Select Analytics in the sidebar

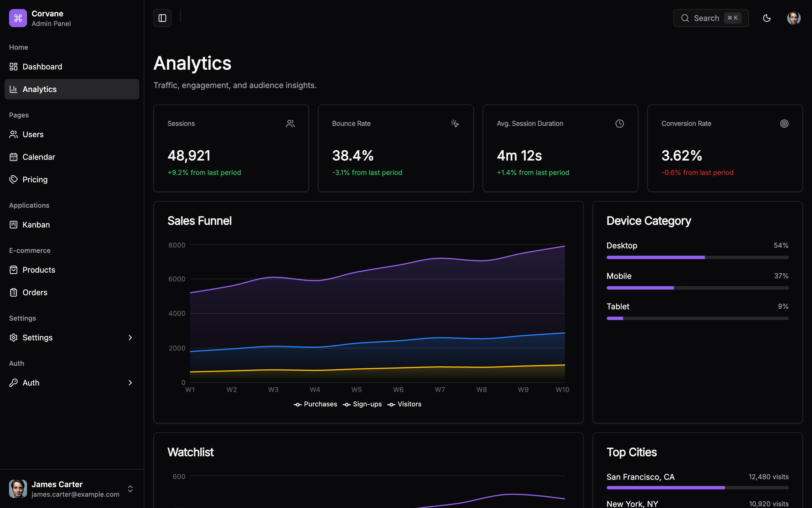click(72, 89)
